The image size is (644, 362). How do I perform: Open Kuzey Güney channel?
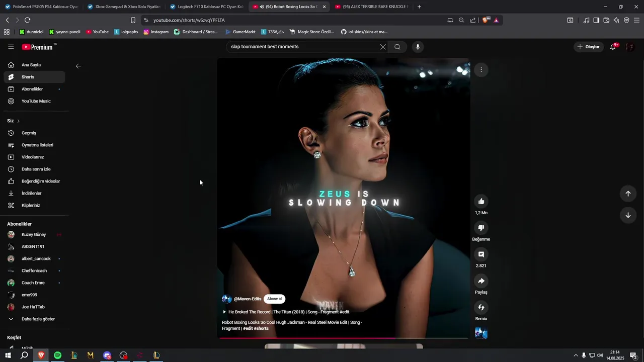(x=34, y=235)
